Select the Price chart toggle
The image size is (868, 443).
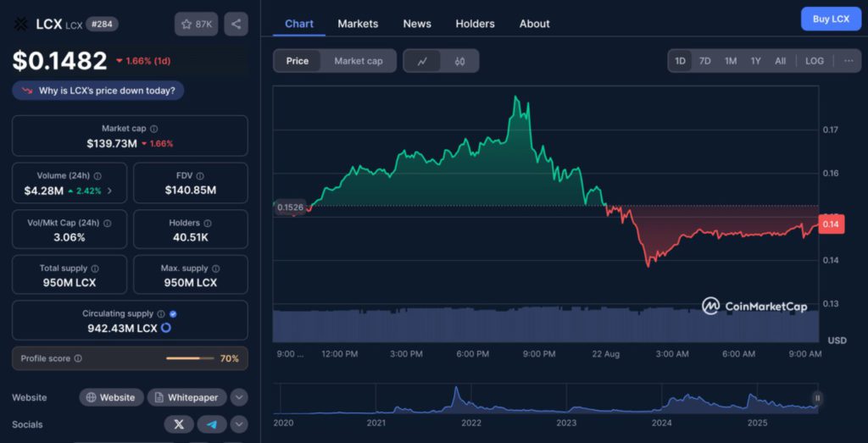point(298,61)
